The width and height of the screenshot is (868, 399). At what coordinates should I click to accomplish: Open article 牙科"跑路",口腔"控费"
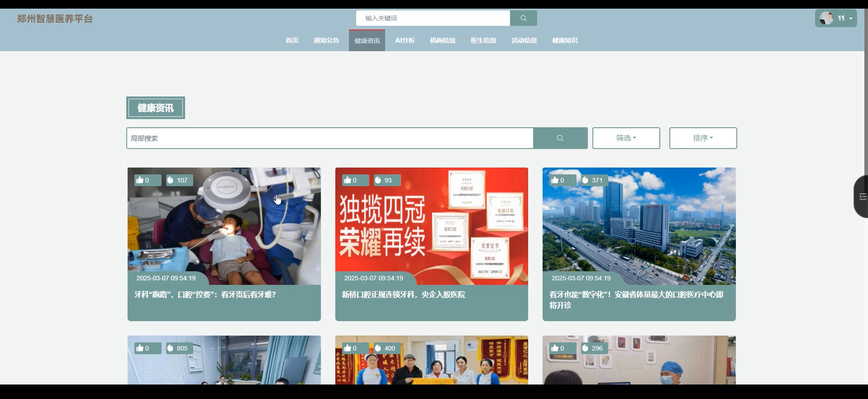pyautogui.click(x=205, y=294)
